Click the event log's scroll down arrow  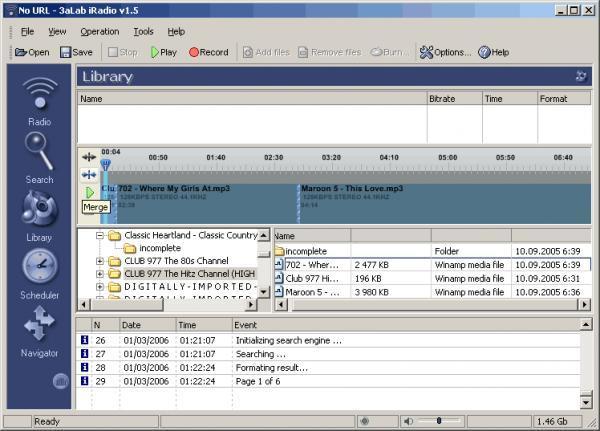pos(585,402)
